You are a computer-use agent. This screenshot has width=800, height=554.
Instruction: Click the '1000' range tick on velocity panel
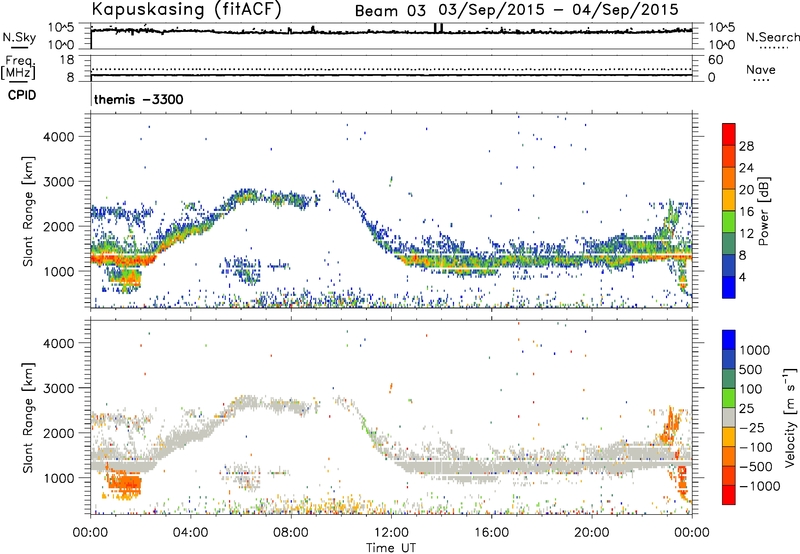pyautogui.click(x=59, y=478)
